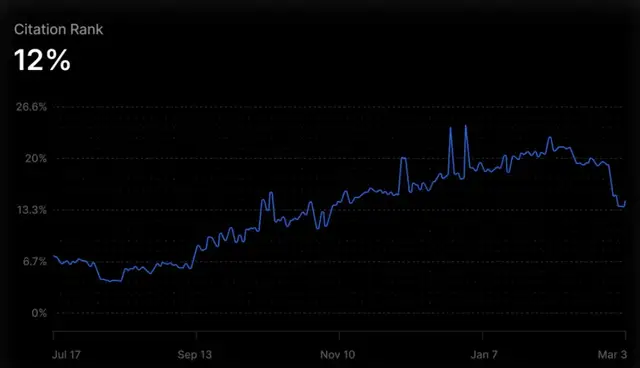Click the x-axis tick mark above Jan 7
Screen dimensions: 640x368
tap(482, 335)
